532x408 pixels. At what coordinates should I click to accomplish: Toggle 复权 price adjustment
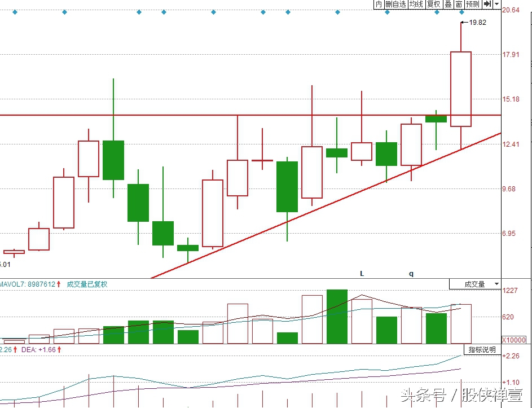click(x=433, y=4)
